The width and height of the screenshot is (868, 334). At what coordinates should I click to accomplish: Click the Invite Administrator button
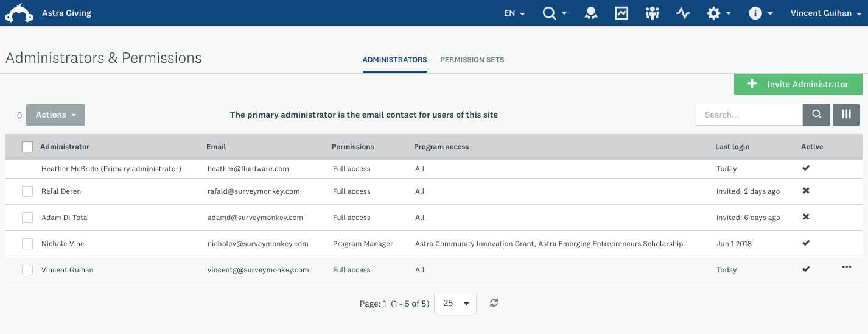click(x=798, y=84)
